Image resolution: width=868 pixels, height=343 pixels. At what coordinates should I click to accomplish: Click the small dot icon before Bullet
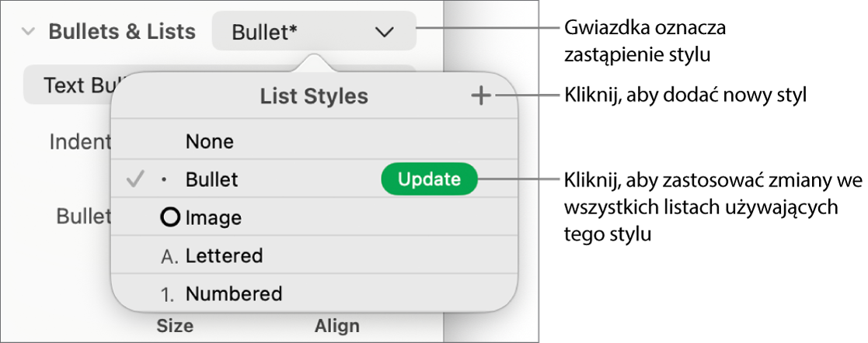click(x=163, y=180)
